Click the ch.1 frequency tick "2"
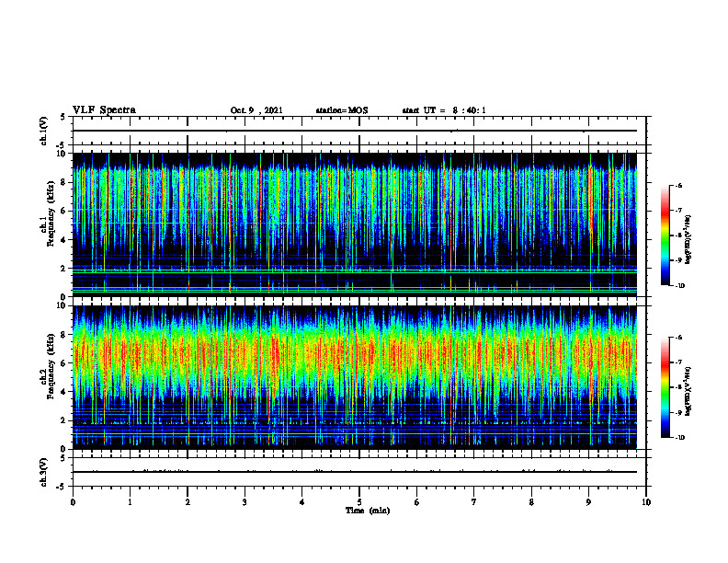This screenshot has width=728, height=563. tap(63, 269)
